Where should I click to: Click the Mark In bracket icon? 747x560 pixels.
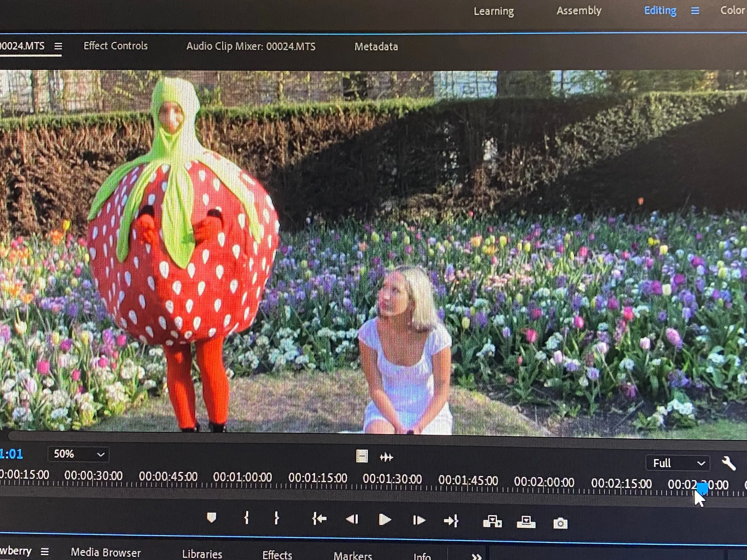coord(247,518)
